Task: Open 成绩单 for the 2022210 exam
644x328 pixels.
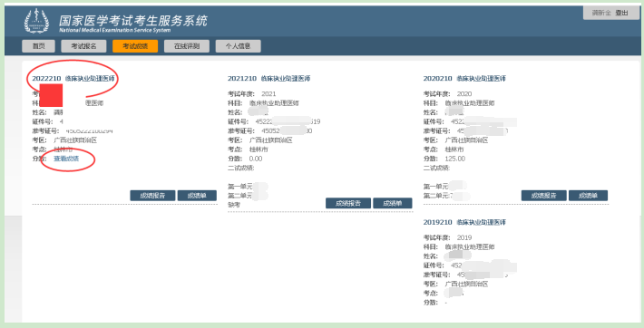Action: click(197, 196)
